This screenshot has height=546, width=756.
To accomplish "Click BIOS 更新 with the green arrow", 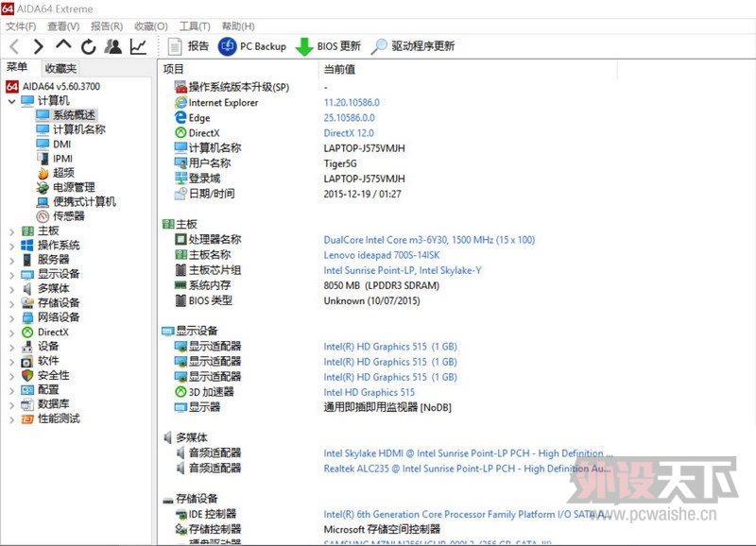I will coord(328,46).
